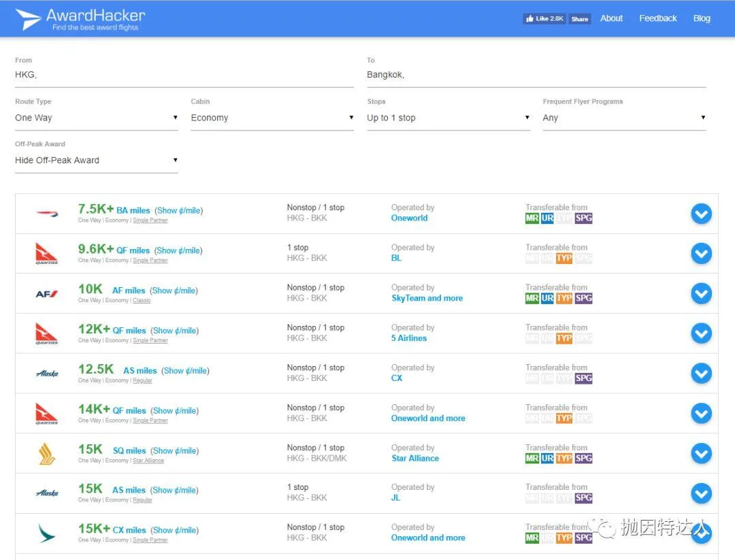Open the 5 Airlines operator link
735x560 pixels.
(409, 338)
